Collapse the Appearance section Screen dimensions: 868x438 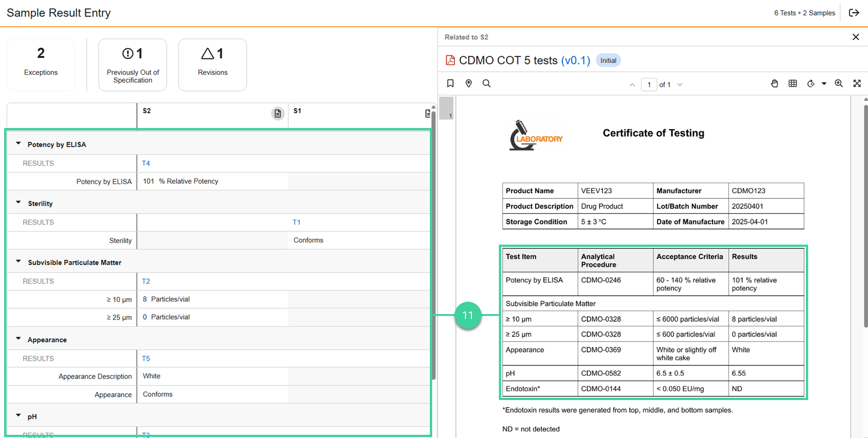coord(18,339)
